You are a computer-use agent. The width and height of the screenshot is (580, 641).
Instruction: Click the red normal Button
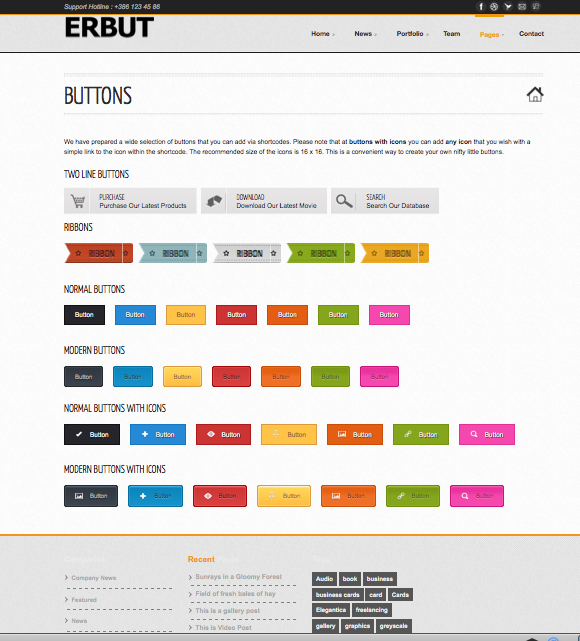pos(236,315)
